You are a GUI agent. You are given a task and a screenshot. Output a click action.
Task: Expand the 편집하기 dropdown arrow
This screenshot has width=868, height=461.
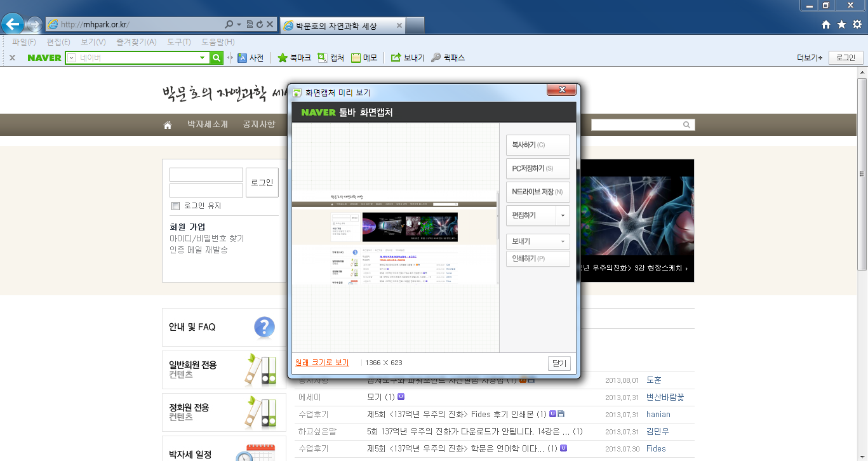click(x=563, y=216)
